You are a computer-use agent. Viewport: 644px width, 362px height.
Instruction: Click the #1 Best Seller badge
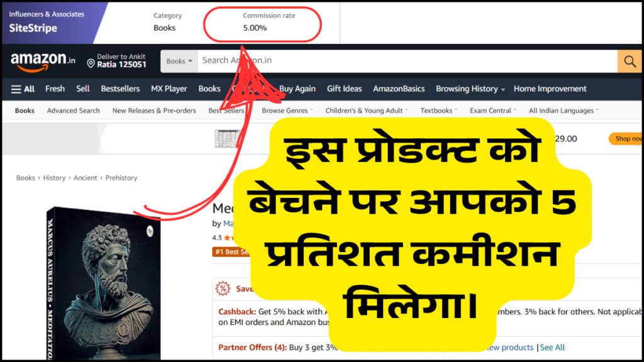[x=230, y=251]
